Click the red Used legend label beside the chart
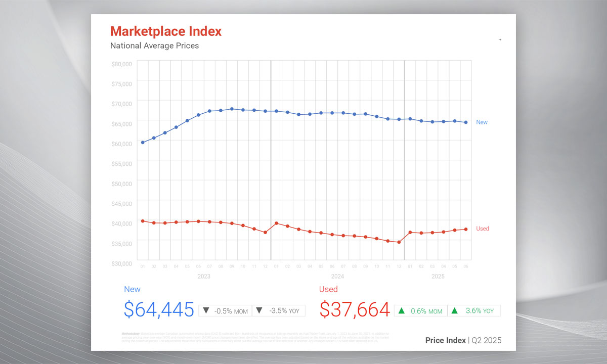 click(x=483, y=229)
